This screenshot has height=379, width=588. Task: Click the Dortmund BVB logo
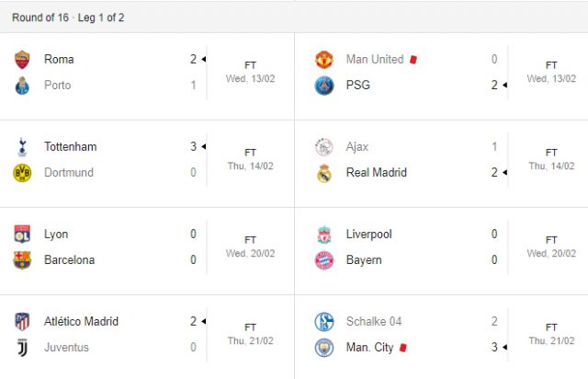click(22, 173)
